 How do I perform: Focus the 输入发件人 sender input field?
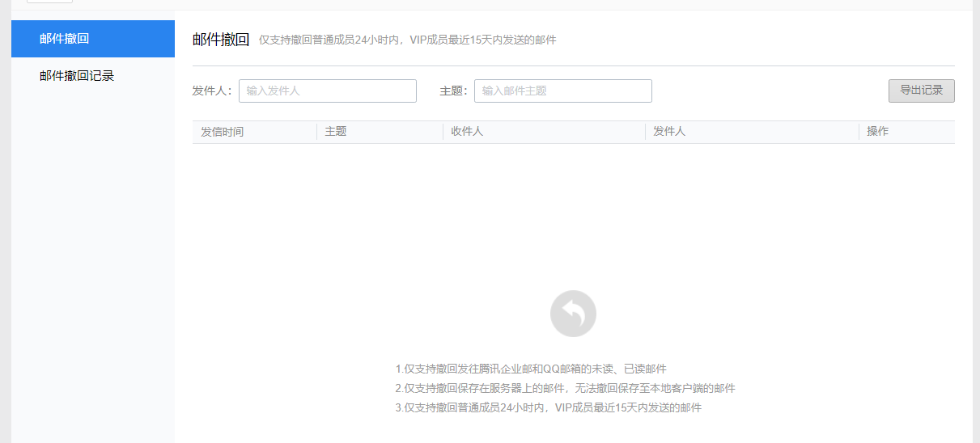pyautogui.click(x=327, y=91)
